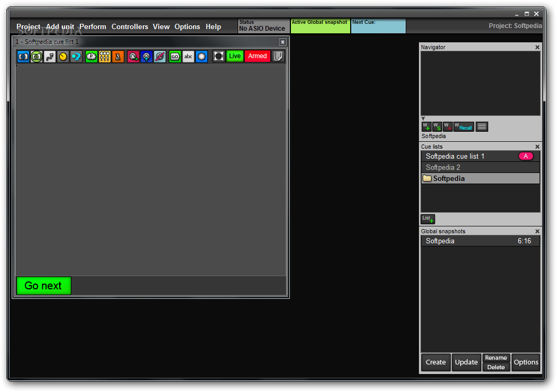Click the crossed-out MIDI connector icon
Image resolution: width=557 pixels, height=392 pixels.
pyautogui.click(x=160, y=57)
